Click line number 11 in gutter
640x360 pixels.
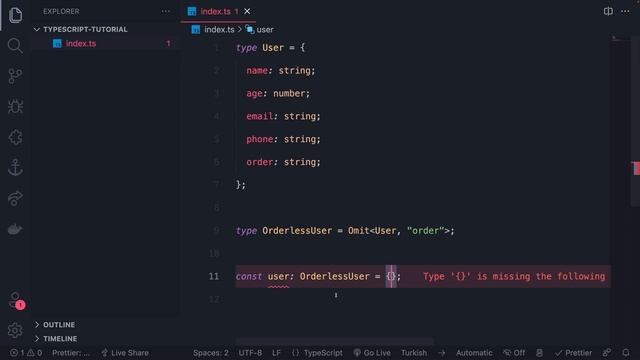coord(214,276)
